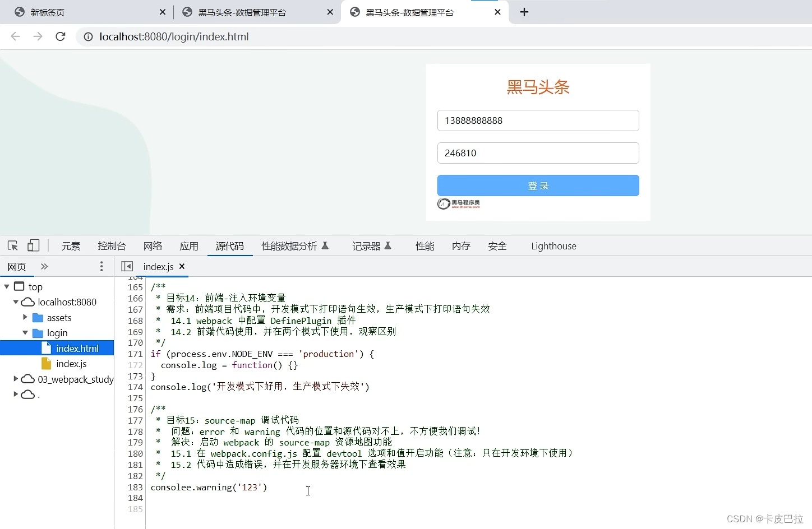Open the sources panel three-dot menu
The image size is (812, 529).
click(101, 266)
